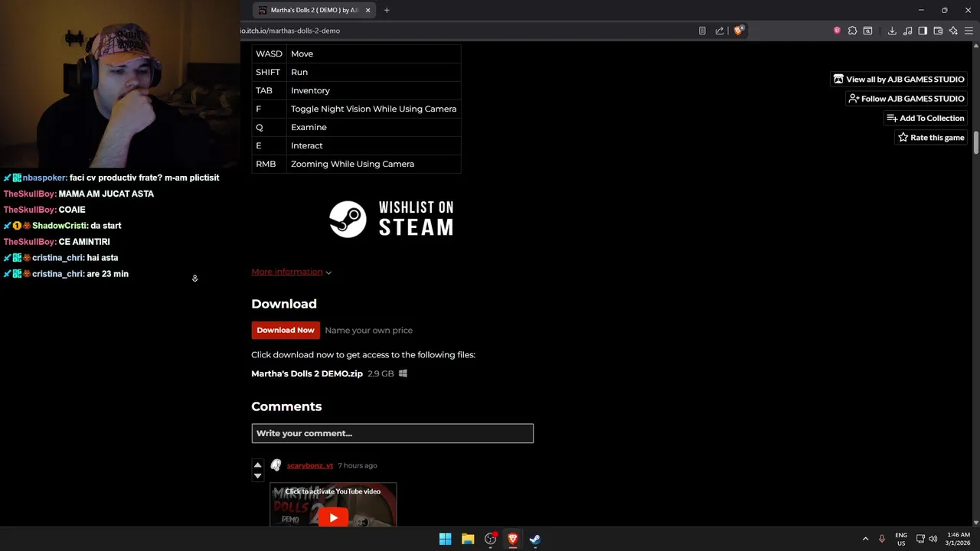
Task: Click the share page icon in address bar
Action: click(x=720, y=31)
